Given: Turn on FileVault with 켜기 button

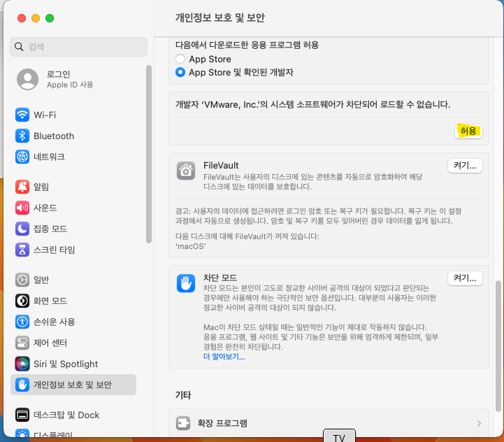Looking at the screenshot, I should (465, 165).
